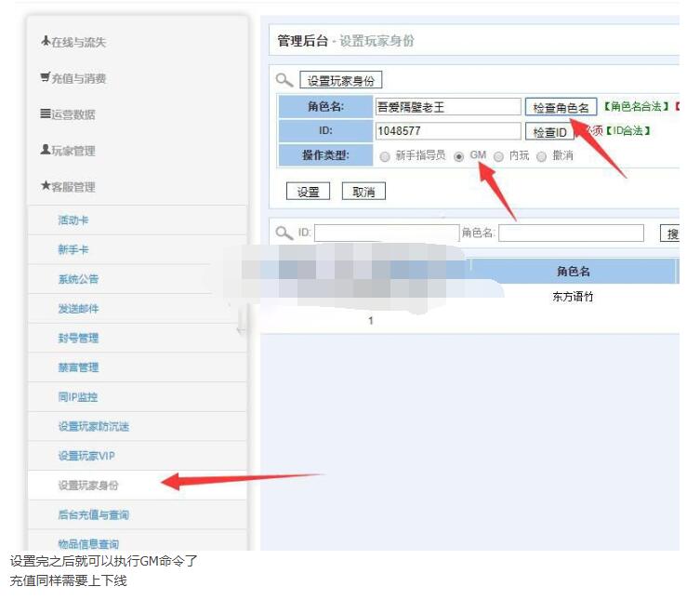
Task: Select the 新手指导员 radio option
Action: 385,156
